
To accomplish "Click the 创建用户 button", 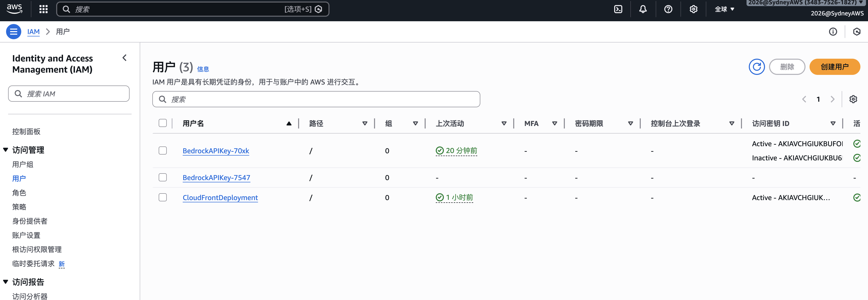I will pyautogui.click(x=835, y=67).
